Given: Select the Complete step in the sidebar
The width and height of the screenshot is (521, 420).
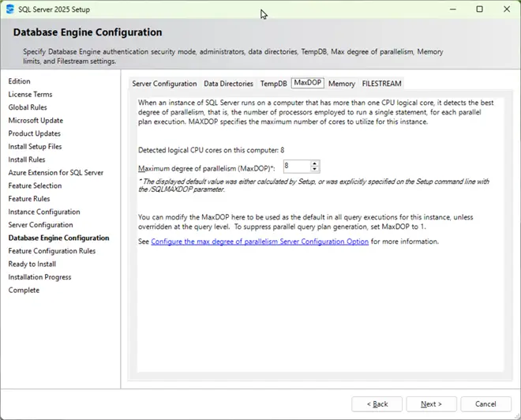Looking at the screenshot, I should click(x=24, y=291).
